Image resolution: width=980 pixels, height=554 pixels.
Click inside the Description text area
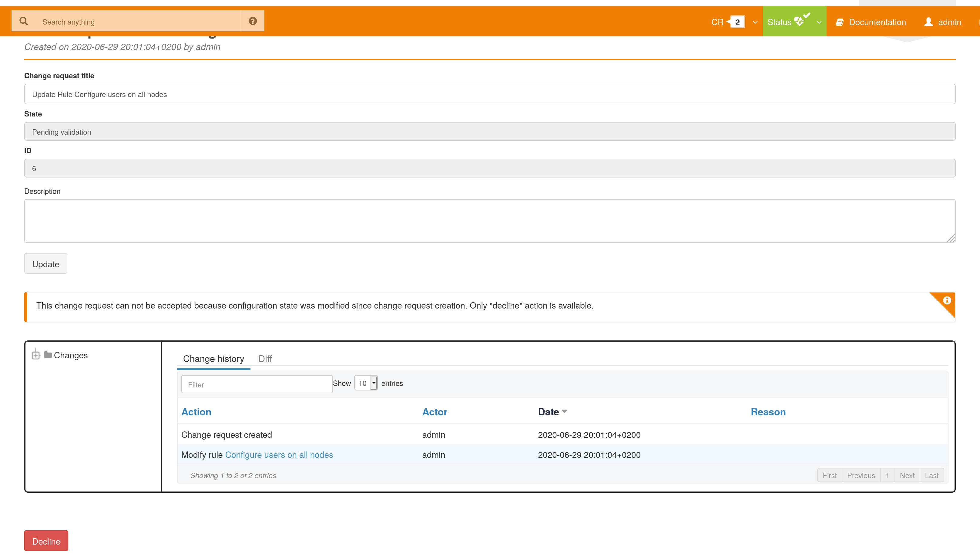tap(490, 221)
